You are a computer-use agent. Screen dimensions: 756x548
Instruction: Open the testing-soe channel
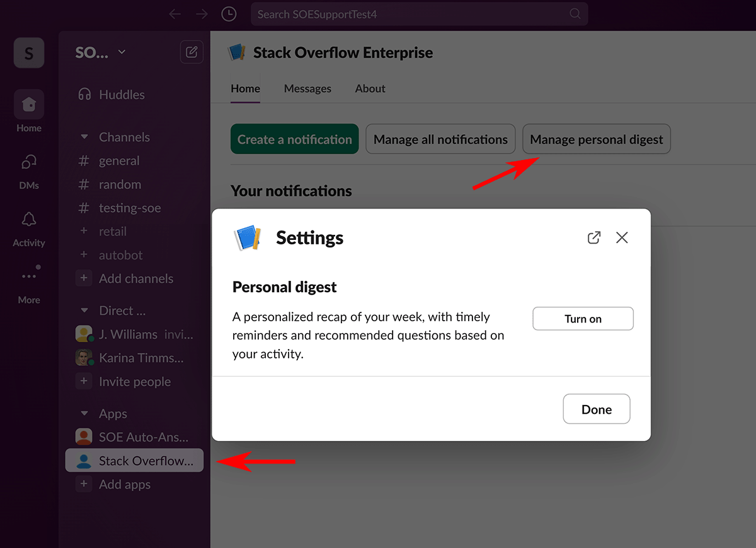[129, 208]
